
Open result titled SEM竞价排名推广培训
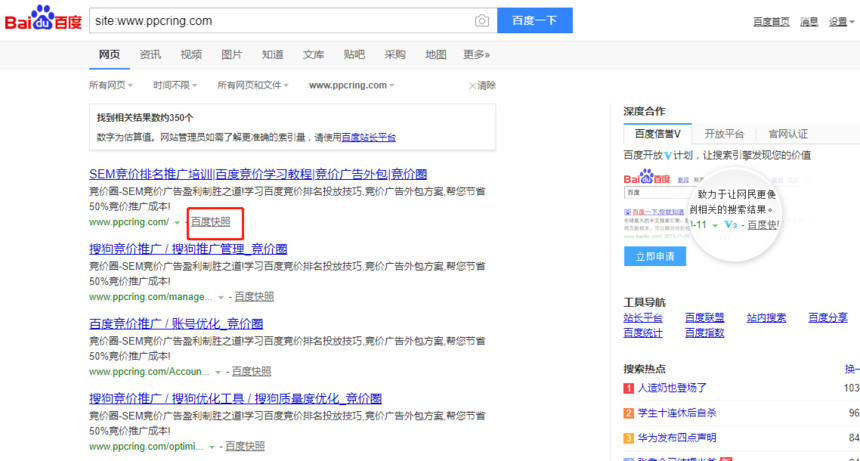pos(258,174)
